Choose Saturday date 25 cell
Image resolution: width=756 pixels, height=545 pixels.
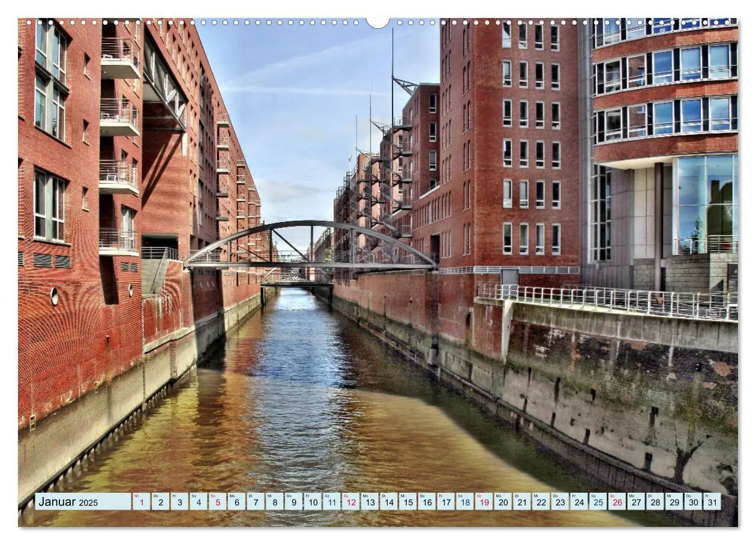(598, 502)
